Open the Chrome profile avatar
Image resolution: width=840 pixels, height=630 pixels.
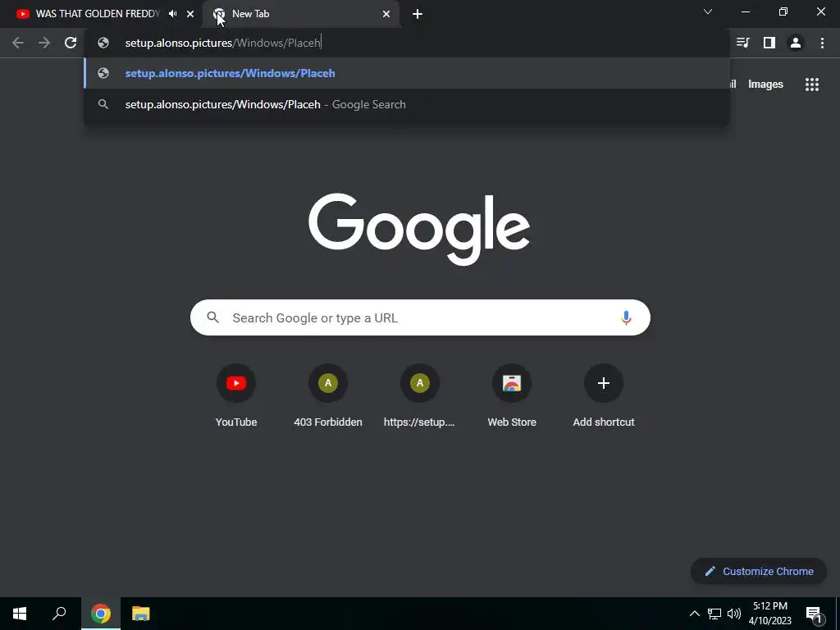(796, 43)
